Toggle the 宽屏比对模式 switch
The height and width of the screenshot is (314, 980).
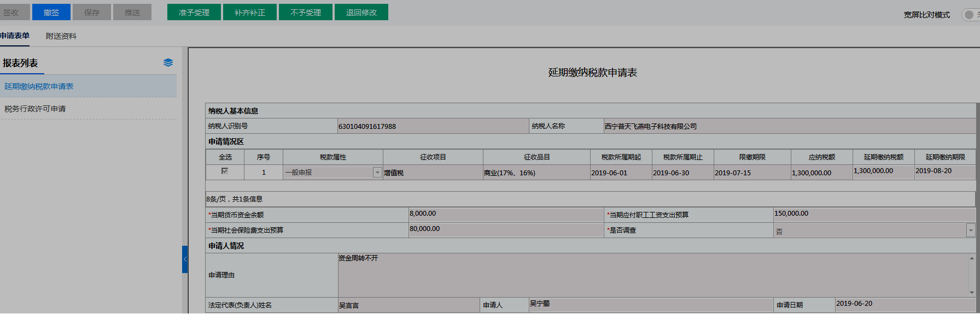(971, 15)
